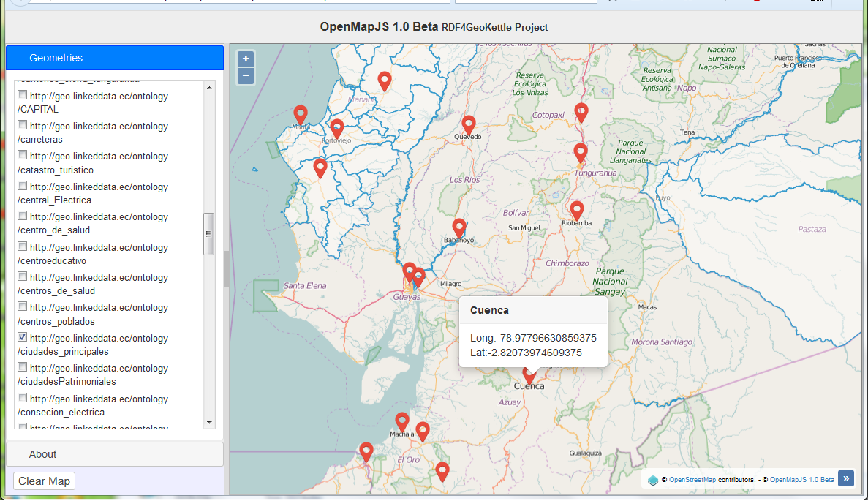Click the longitude value in popup
This screenshot has height=501, width=868.
533,338
